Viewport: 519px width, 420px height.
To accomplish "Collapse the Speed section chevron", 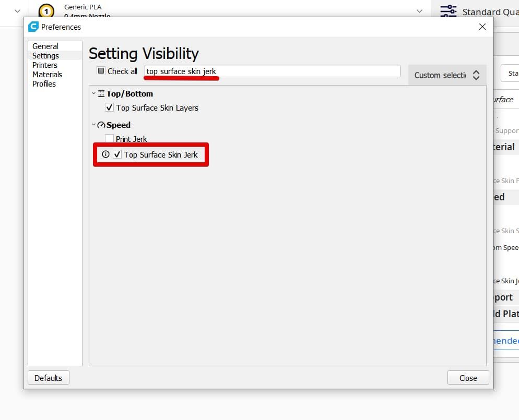I will (x=94, y=125).
